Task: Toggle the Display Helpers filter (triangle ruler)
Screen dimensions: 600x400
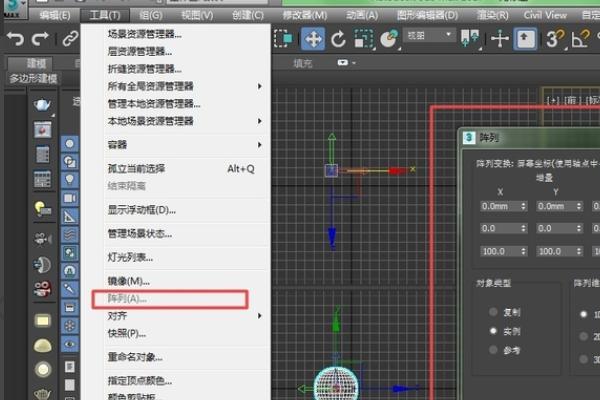Action: point(70,217)
